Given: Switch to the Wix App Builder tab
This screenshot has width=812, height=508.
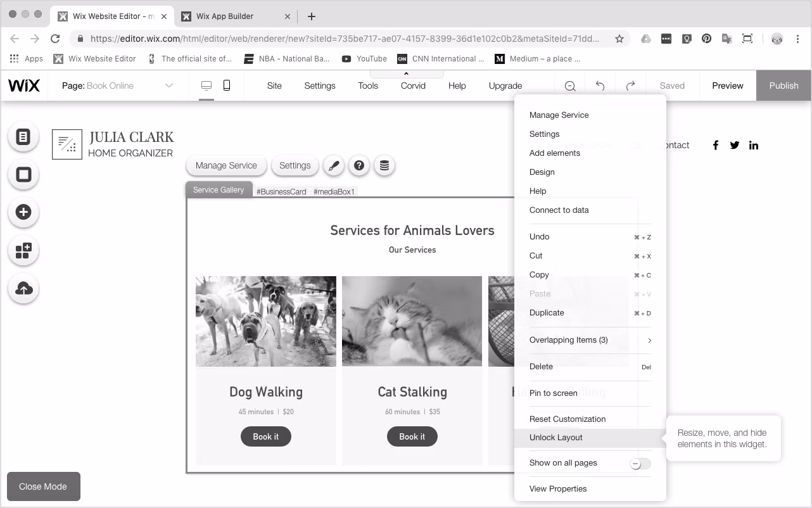Looking at the screenshot, I should click(x=234, y=16).
